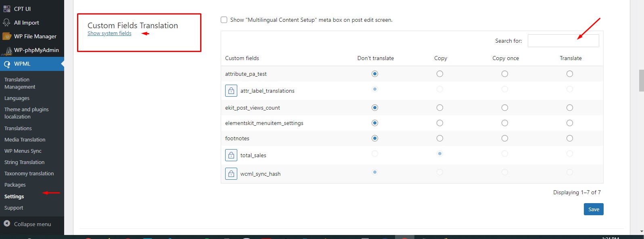Select Copy for elementskit_menuitem_settings
The height and width of the screenshot is (239, 644).
pyautogui.click(x=440, y=123)
